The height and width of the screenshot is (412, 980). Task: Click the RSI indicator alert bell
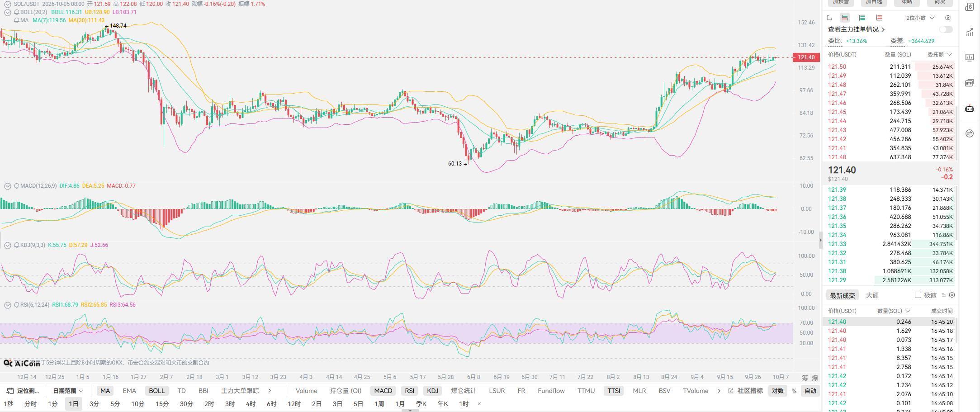pyautogui.click(x=16, y=305)
